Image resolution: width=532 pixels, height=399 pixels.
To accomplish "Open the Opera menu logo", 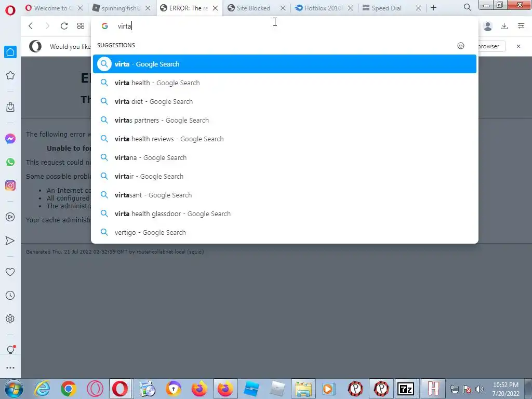I will pyautogui.click(x=10, y=10).
